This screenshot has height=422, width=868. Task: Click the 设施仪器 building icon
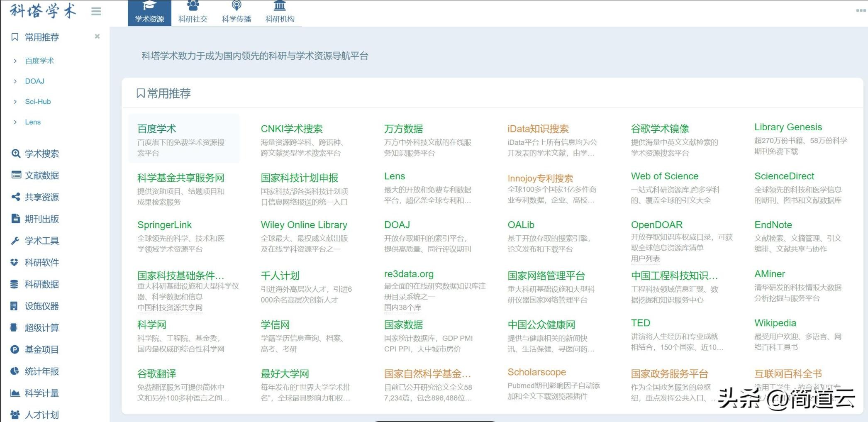tap(14, 306)
